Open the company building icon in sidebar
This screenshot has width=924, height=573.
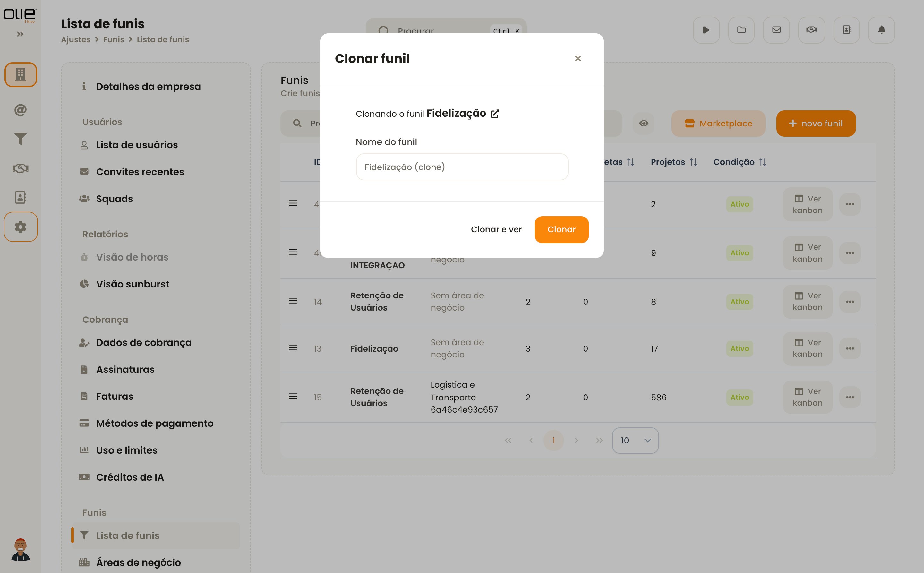tap(21, 74)
